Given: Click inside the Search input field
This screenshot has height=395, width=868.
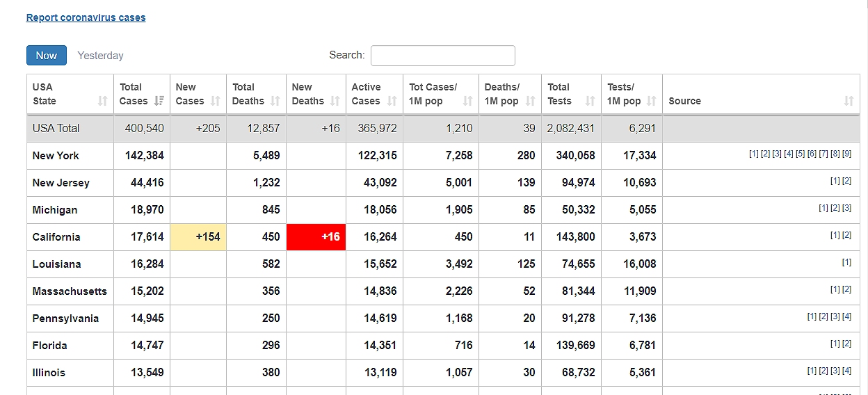Looking at the screenshot, I should 442,56.
